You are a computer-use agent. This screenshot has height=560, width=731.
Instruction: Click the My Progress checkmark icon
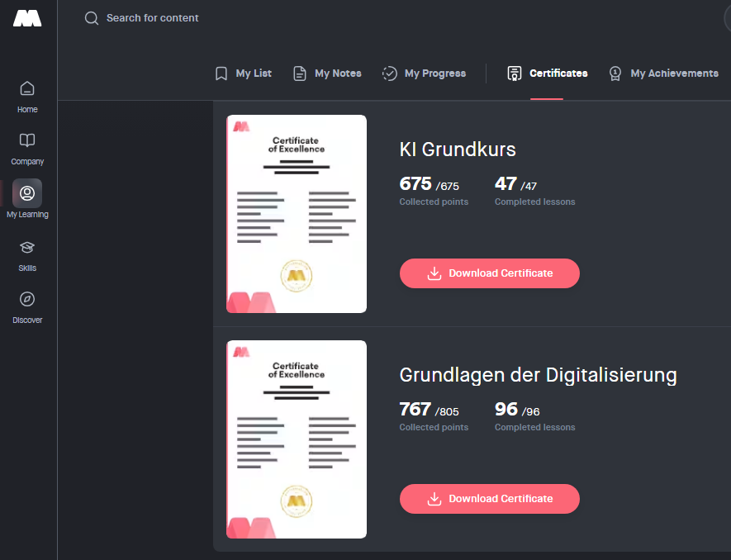389,74
